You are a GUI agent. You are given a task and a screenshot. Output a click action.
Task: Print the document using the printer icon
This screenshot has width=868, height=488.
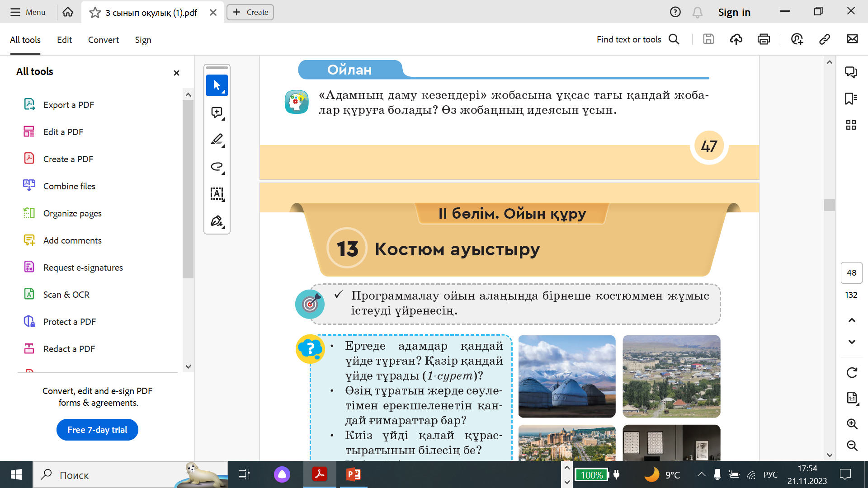(764, 39)
